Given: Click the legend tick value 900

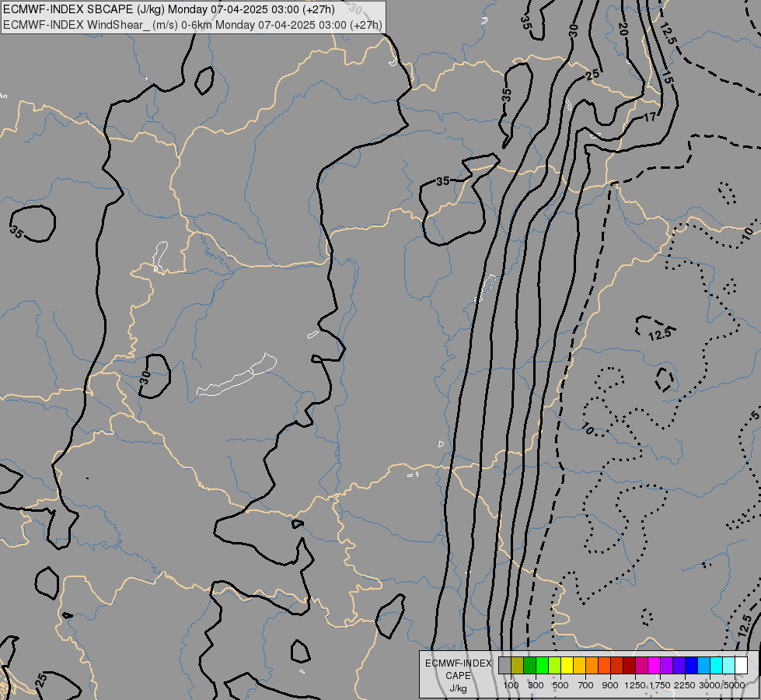Looking at the screenshot, I should (x=610, y=685).
